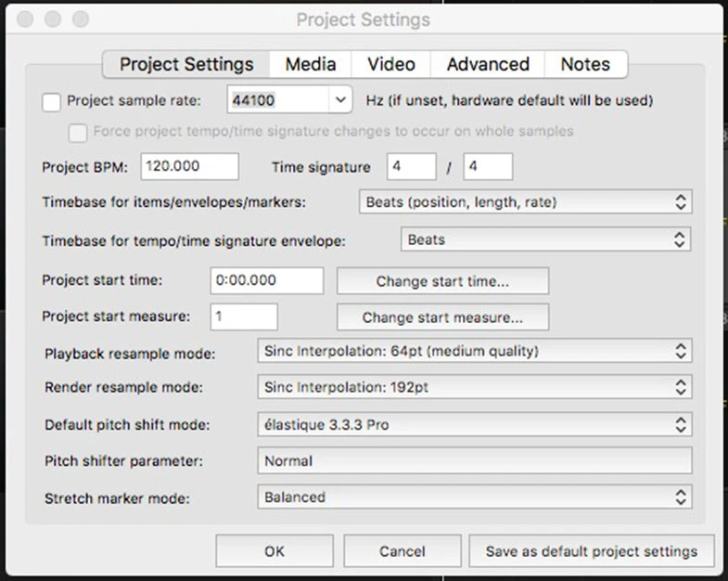Screen dimensions: 728x581
Task: Confirm the dialog with OK
Action: [275, 551]
